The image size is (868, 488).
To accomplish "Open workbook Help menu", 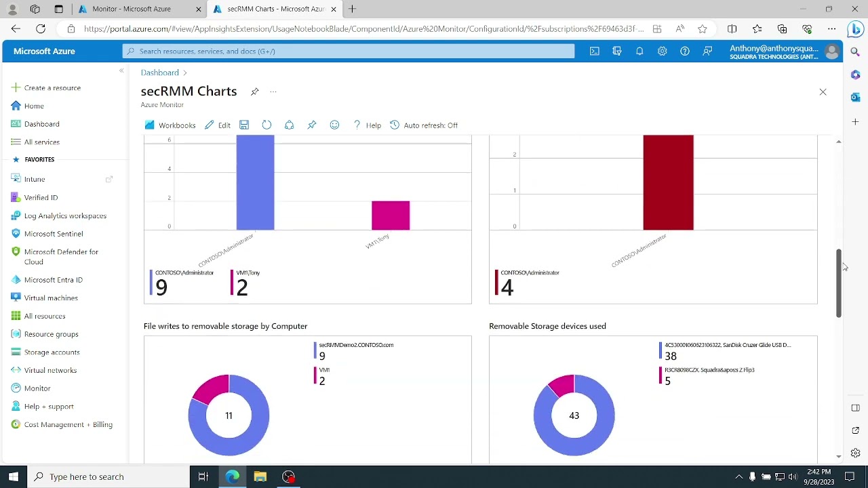I will (367, 125).
